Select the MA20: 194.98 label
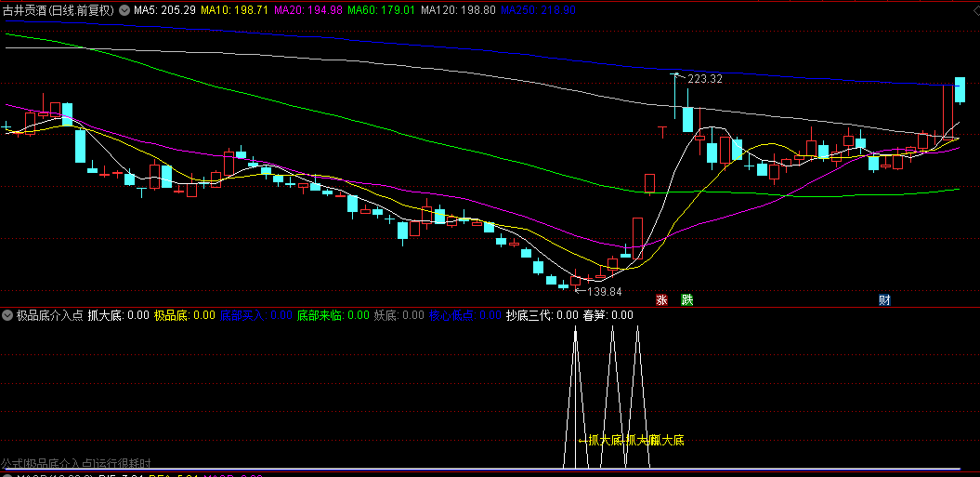This screenshot has height=477, width=980. [308, 10]
